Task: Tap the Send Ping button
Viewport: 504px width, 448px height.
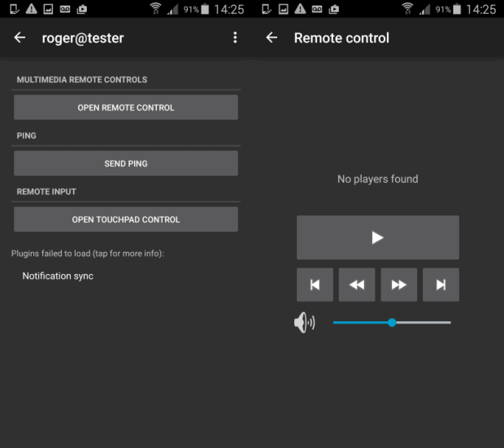Action: [126, 163]
